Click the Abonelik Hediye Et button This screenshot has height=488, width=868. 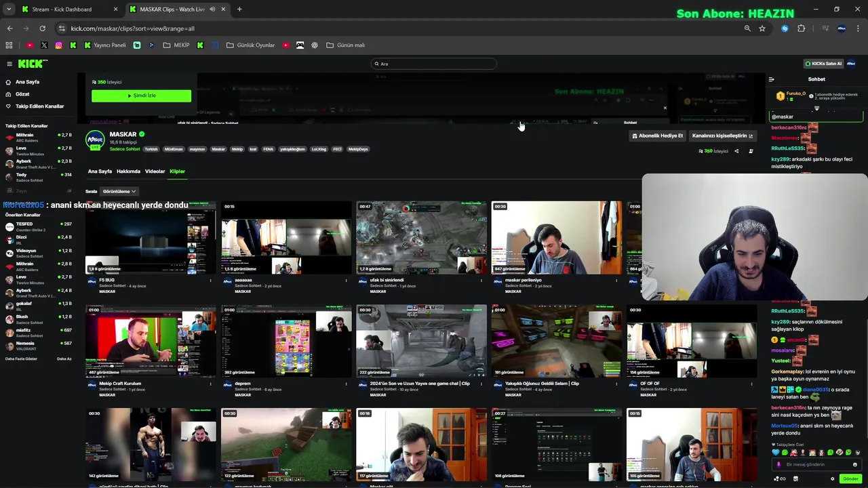tap(657, 136)
